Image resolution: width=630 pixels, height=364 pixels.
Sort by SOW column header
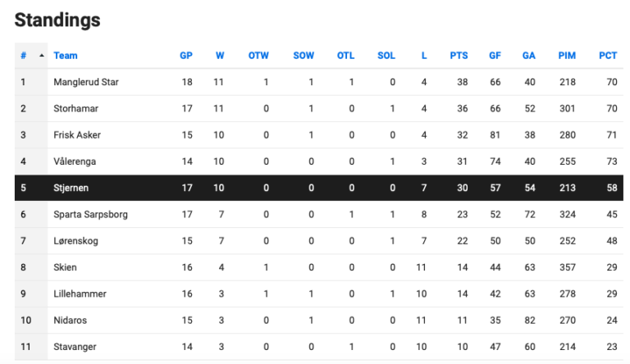[x=304, y=56]
